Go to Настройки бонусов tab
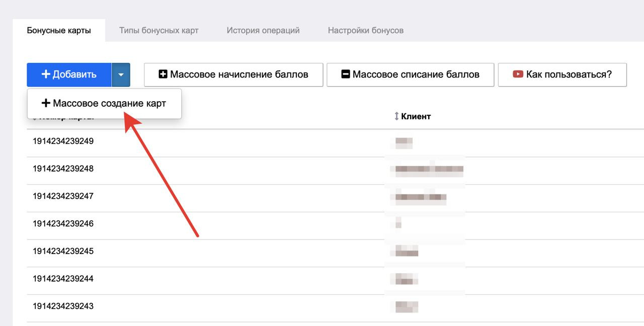The height and width of the screenshot is (326, 644). tap(365, 30)
